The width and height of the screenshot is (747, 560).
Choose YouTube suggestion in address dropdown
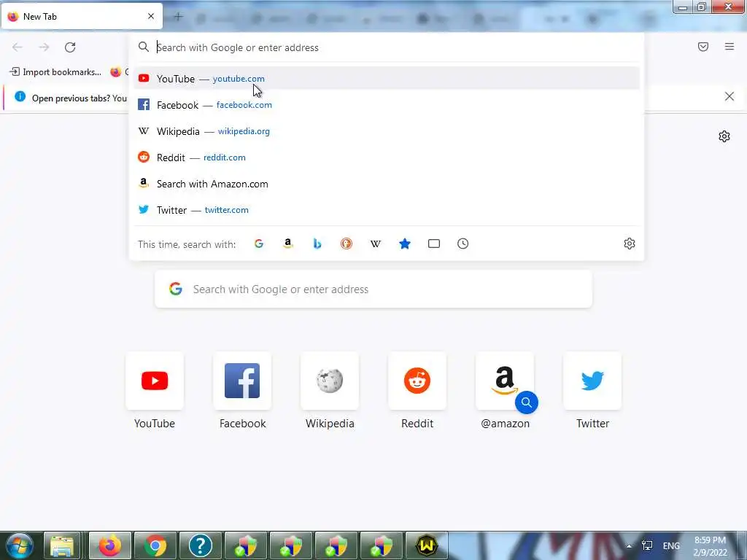[387, 79]
